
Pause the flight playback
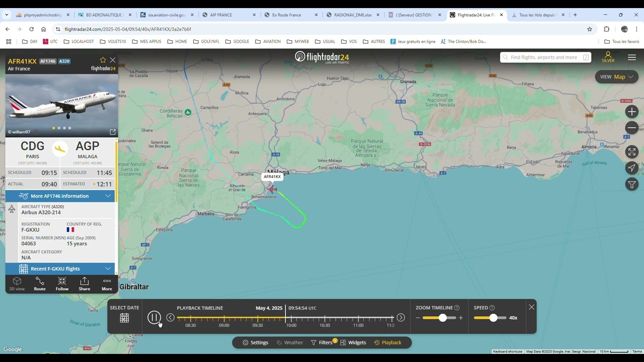point(154,318)
